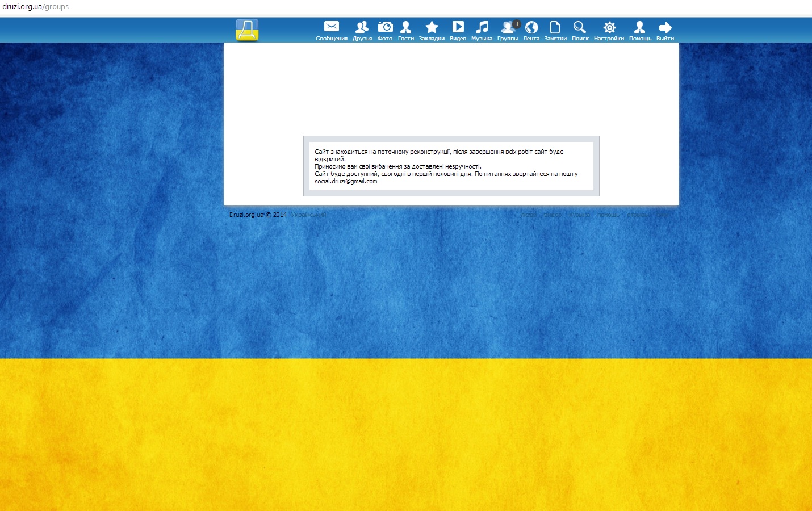Click the footer 'люди' link
The height and width of the screenshot is (511, 812).
(528, 215)
